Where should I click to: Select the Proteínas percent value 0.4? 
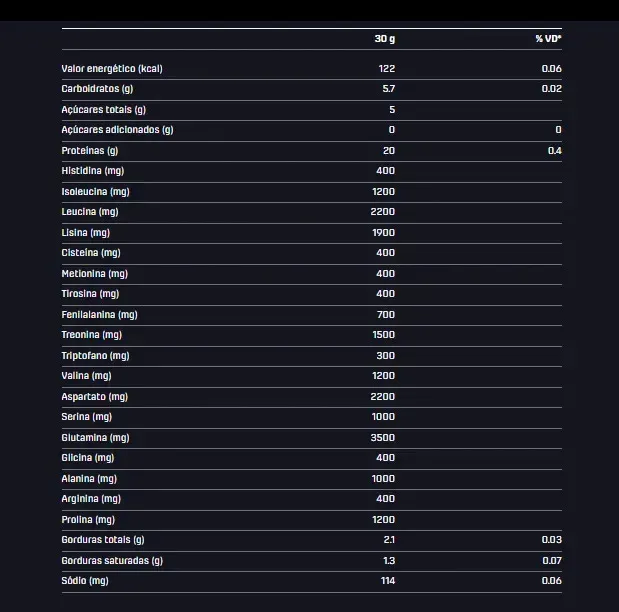(555, 151)
